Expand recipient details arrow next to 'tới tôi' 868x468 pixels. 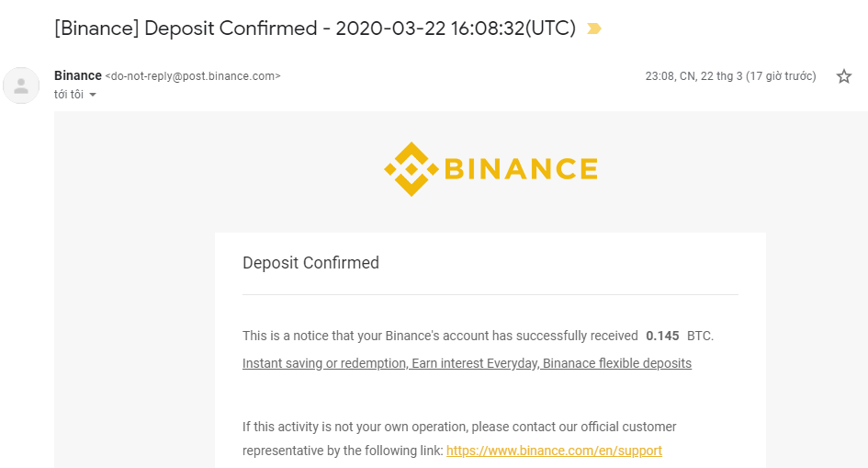tap(93, 95)
